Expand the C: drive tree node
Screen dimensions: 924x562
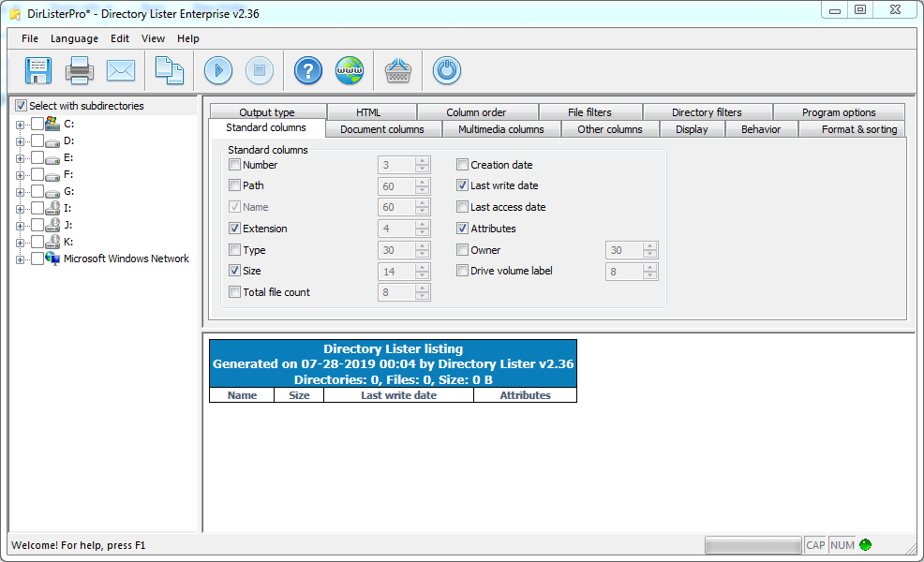[x=20, y=125]
